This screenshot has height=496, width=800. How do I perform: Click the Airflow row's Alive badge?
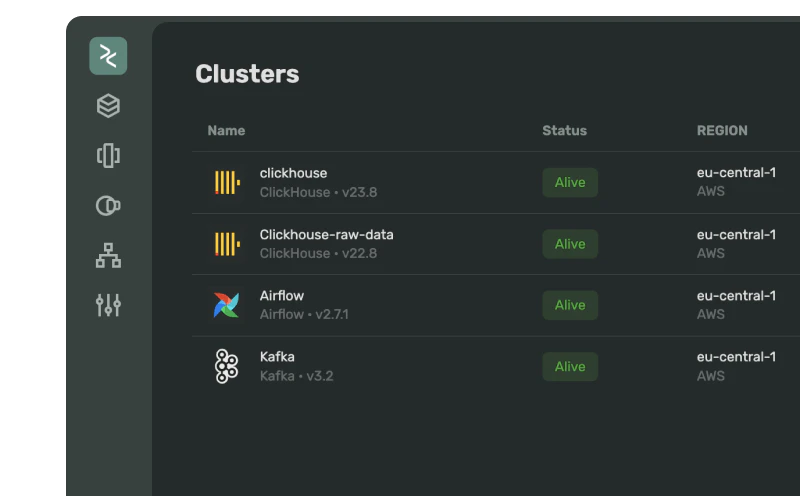[x=570, y=305]
